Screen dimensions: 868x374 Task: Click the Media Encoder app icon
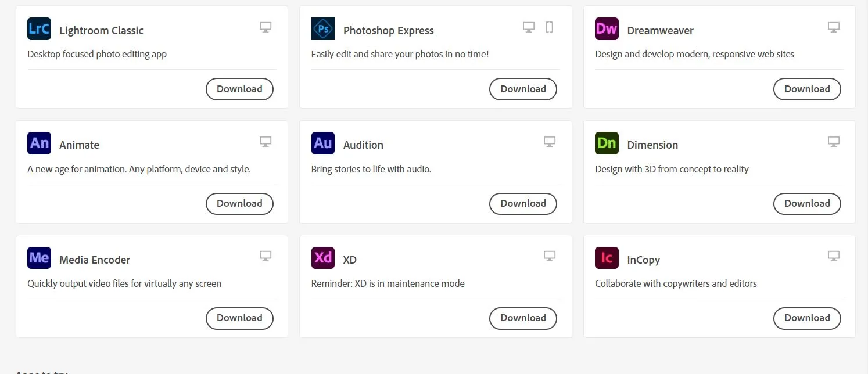tap(39, 258)
